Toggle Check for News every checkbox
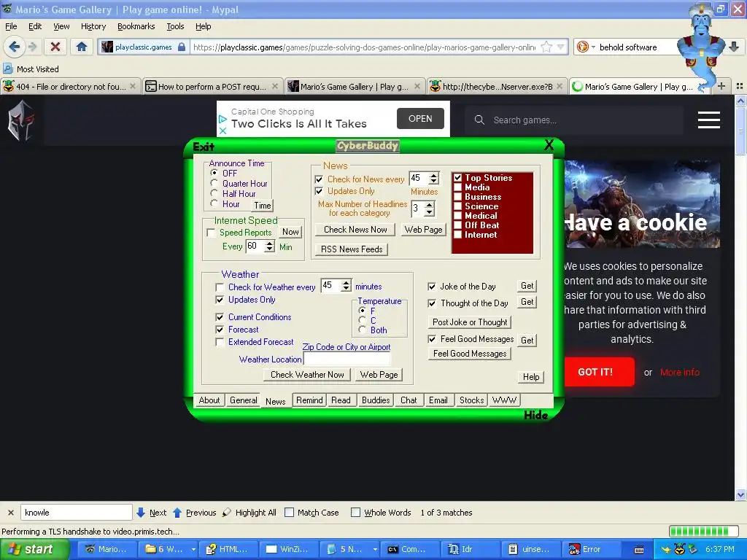 click(319, 179)
